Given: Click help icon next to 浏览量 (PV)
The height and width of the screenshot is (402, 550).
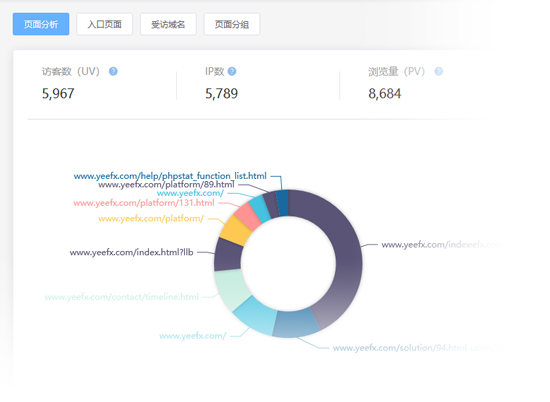Looking at the screenshot, I should (x=438, y=71).
